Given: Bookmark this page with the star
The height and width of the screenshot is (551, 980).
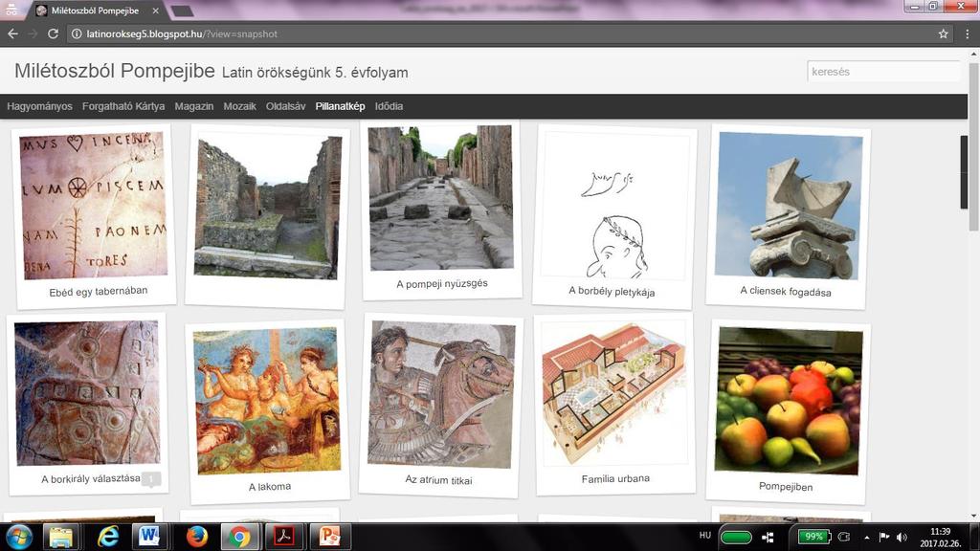Looking at the screenshot, I should [943, 33].
